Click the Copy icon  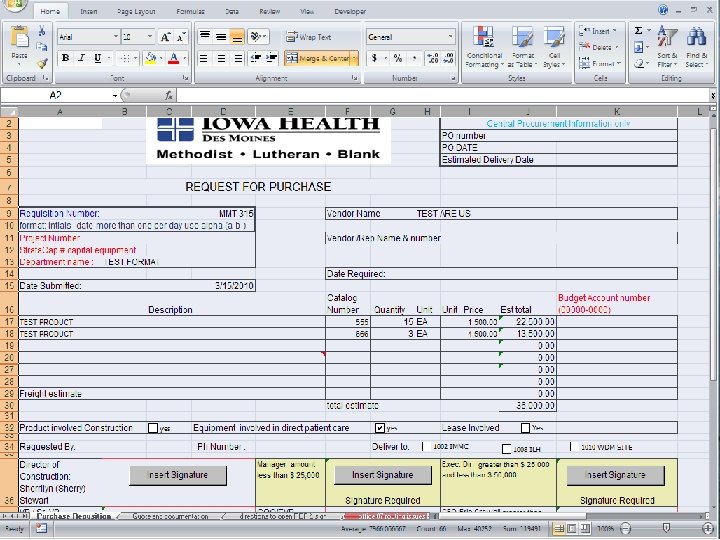click(42, 47)
